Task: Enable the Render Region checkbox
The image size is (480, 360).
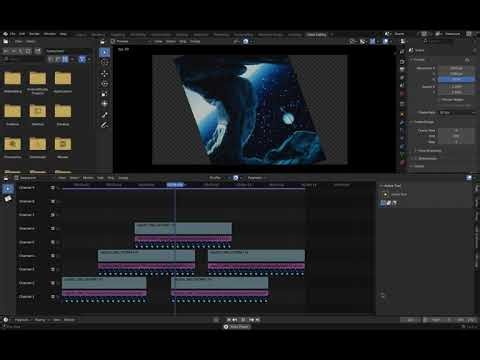Action: (440, 100)
